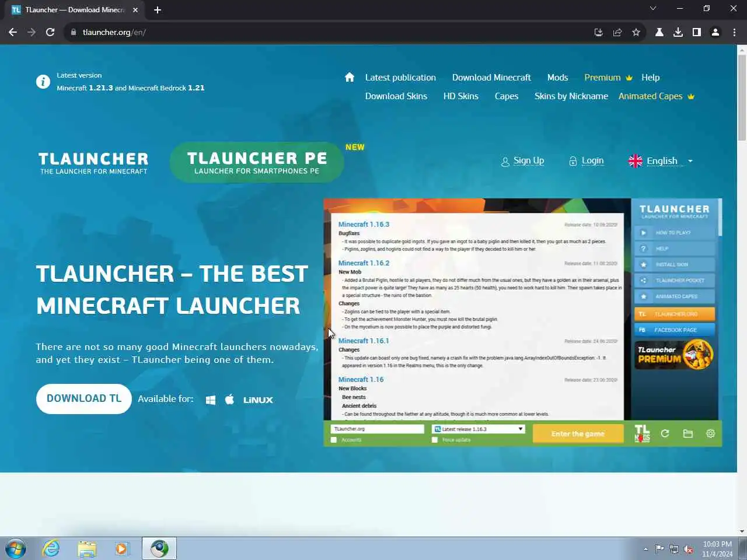This screenshot has width=747, height=560.
Task: Click the latest version info icon
Action: pos(43,82)
